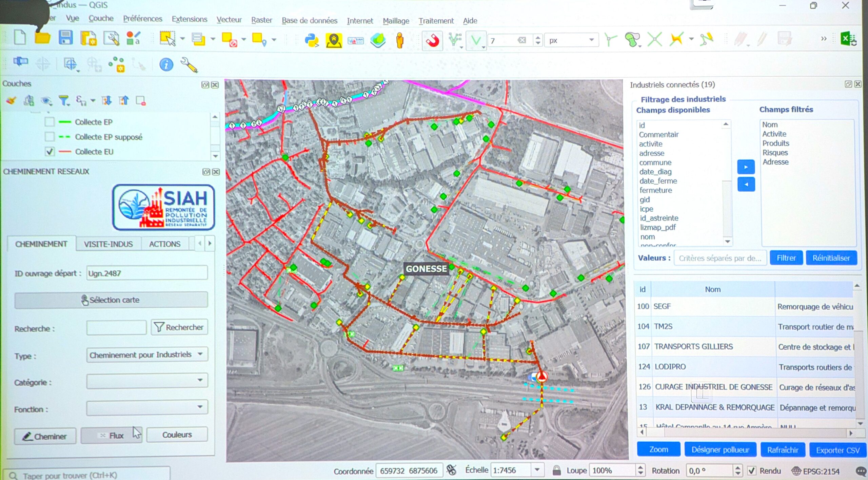The width and height of the screenshot is (868, 480).
Task: Click the New Project blank page icon
Action: pos(20,38)
